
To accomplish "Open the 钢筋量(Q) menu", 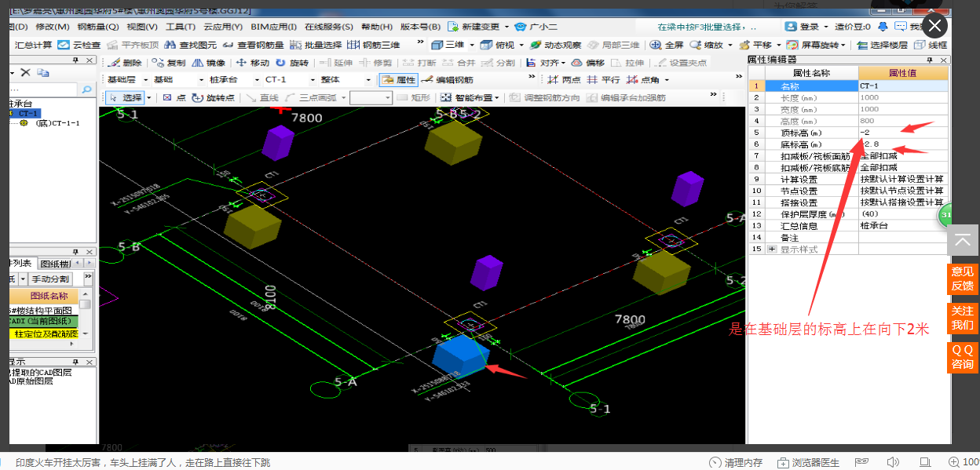I will (98, 26).
